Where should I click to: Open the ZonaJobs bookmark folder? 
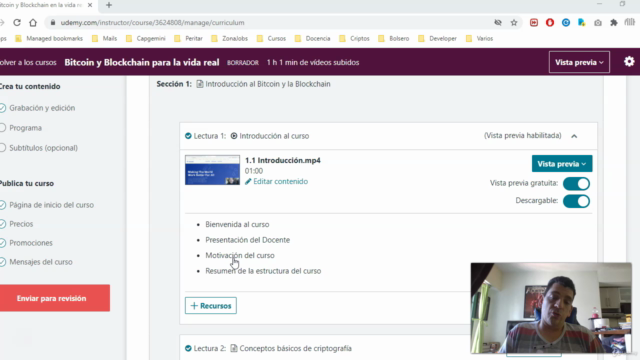coord(229,38)
